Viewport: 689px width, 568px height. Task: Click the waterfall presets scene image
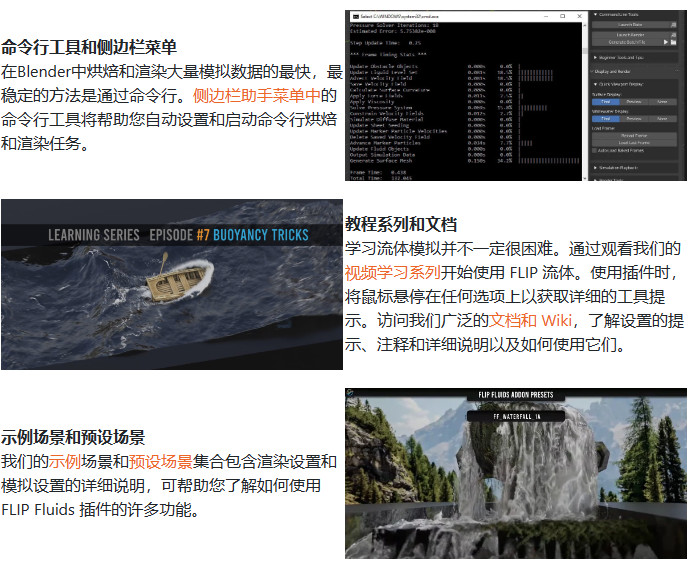pyautogui.click(x=516, y=474)
